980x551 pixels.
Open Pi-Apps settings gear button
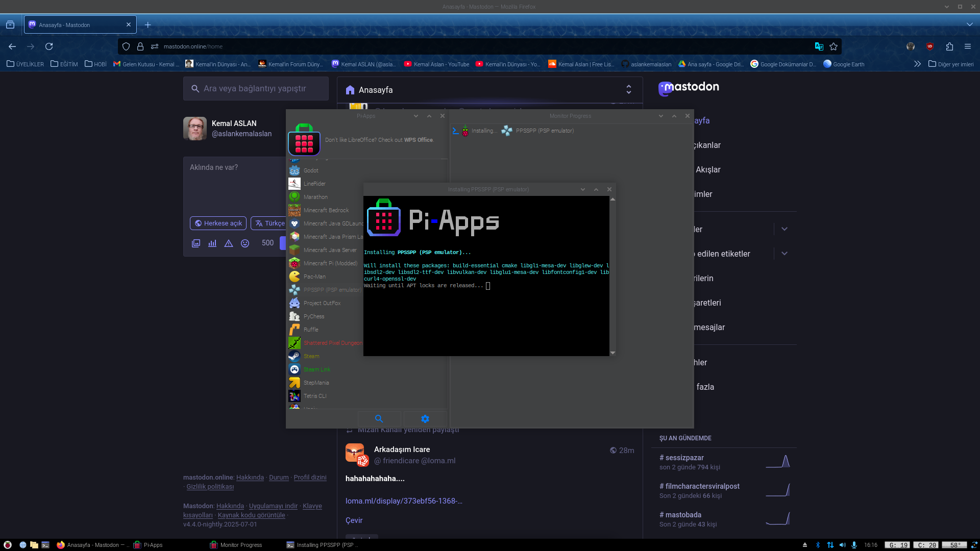coord(425,419)
